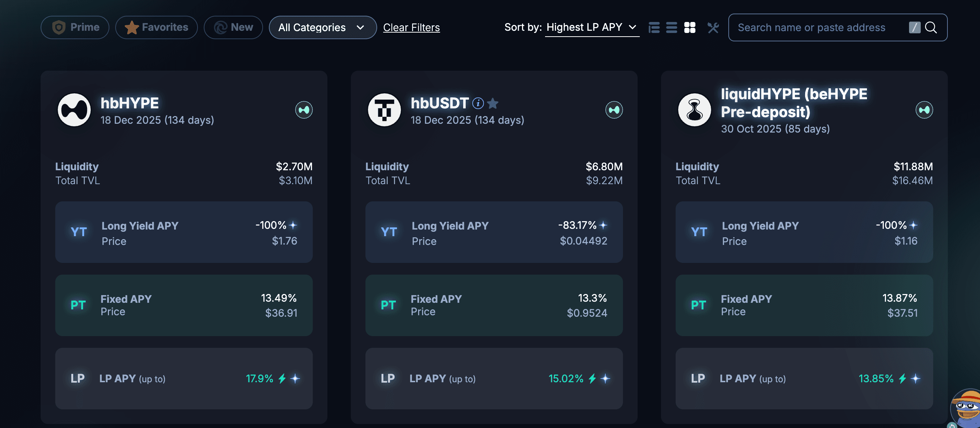The image size is (980, 428).
Task: Open the Sort by Highest LP APY dropdown
Action: point(592,27)
